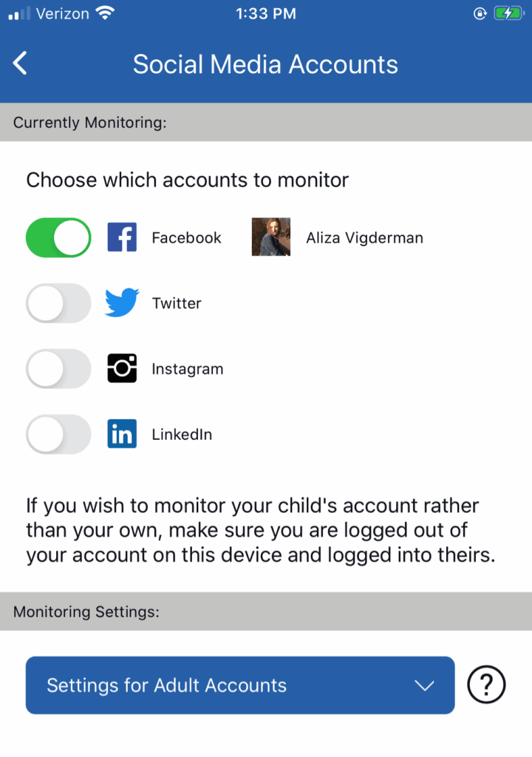Turn on Instagram monitoring
Viewport: 532px width, 757px height.
click(58, 368)
